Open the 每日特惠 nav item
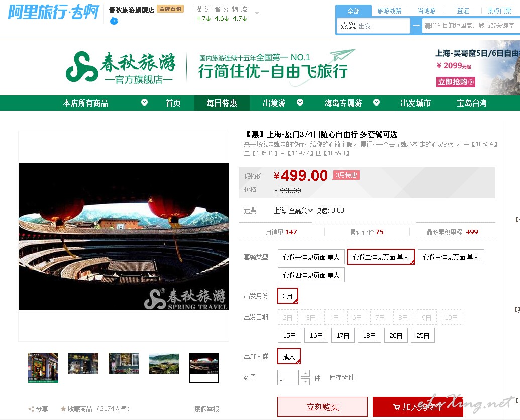This screenshot has width=520, height=420. pos(222,103)
